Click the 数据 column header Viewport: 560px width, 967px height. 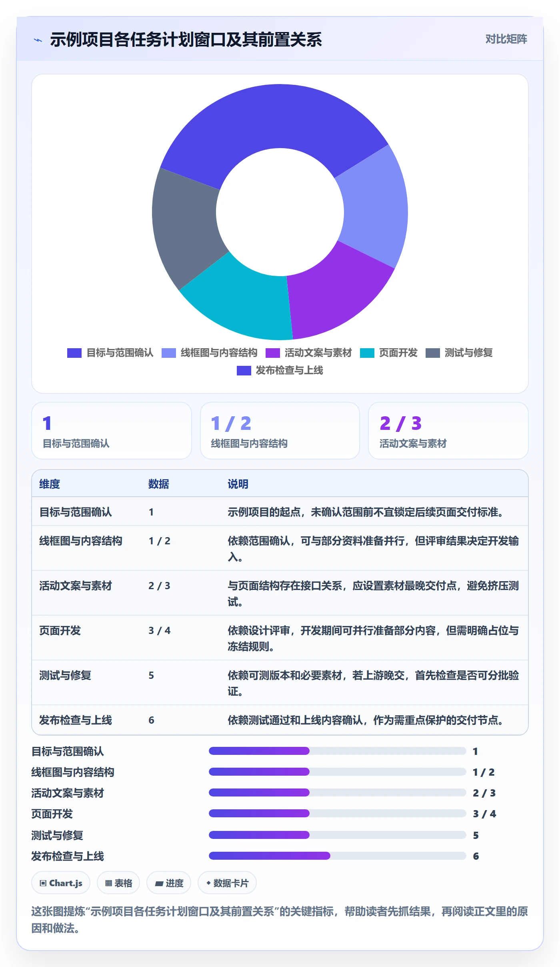coord(158,484)
